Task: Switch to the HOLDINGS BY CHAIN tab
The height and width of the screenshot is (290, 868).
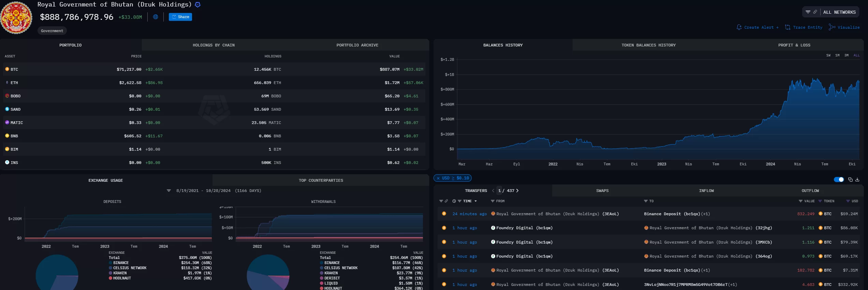Action: (x=214, y=45)
